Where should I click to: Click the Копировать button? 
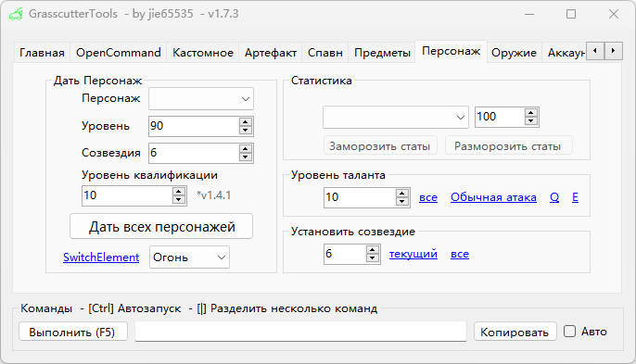[515, 332]
